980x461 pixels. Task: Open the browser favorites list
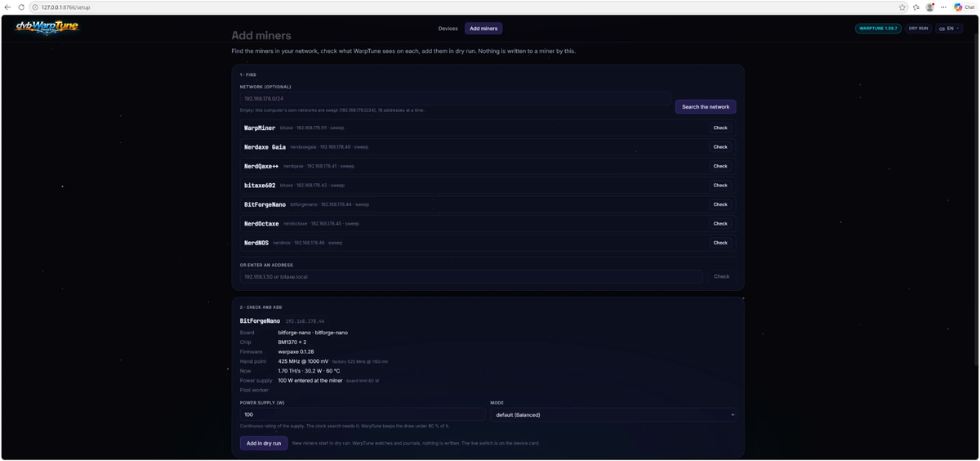[916, 7]
